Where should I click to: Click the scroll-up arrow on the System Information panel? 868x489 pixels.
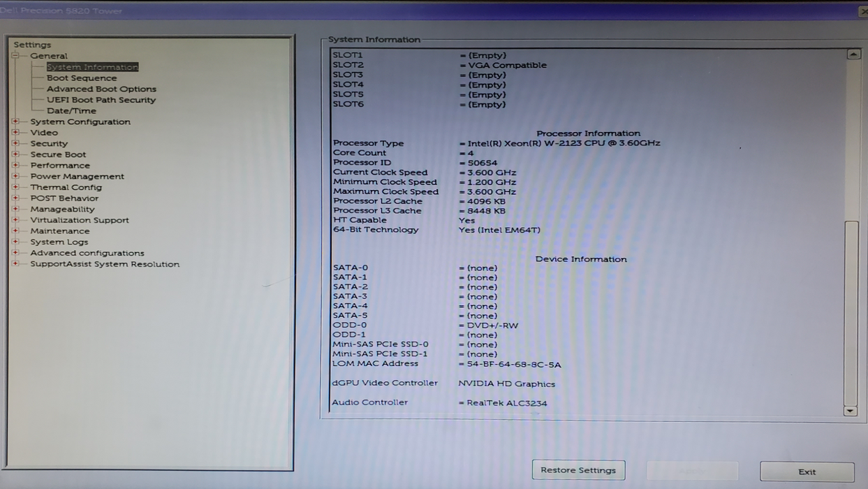click(x=853, y=52)
